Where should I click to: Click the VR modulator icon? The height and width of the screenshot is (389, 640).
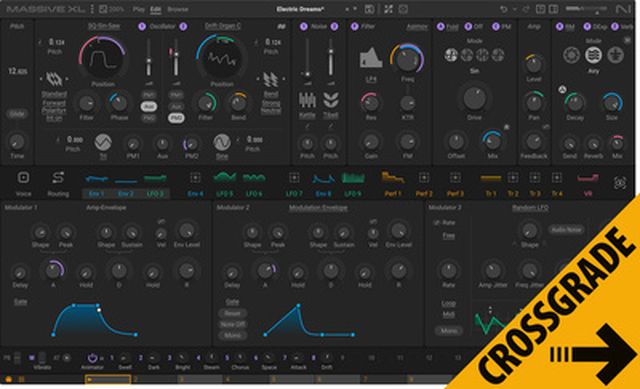(x=588, y=178)
